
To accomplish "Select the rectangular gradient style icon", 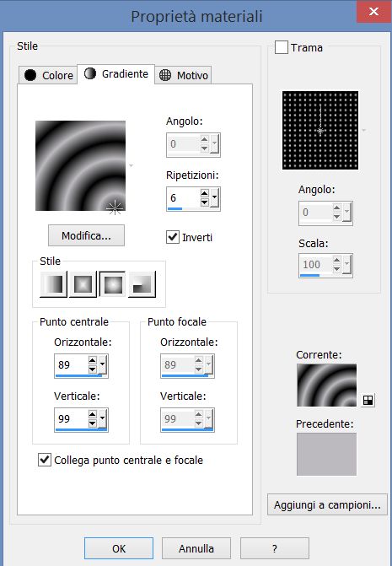I will pyautogui.click(x=83, y=284).
